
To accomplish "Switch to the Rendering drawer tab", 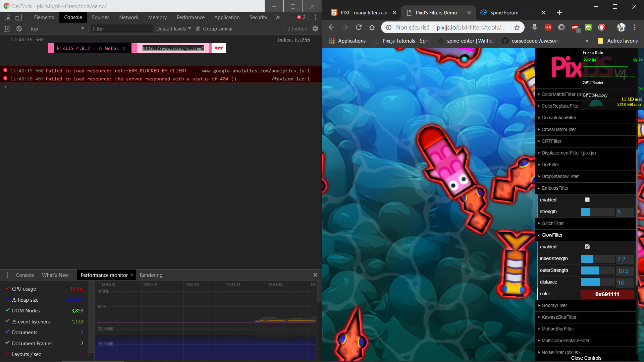I will [x=151, y=275].
